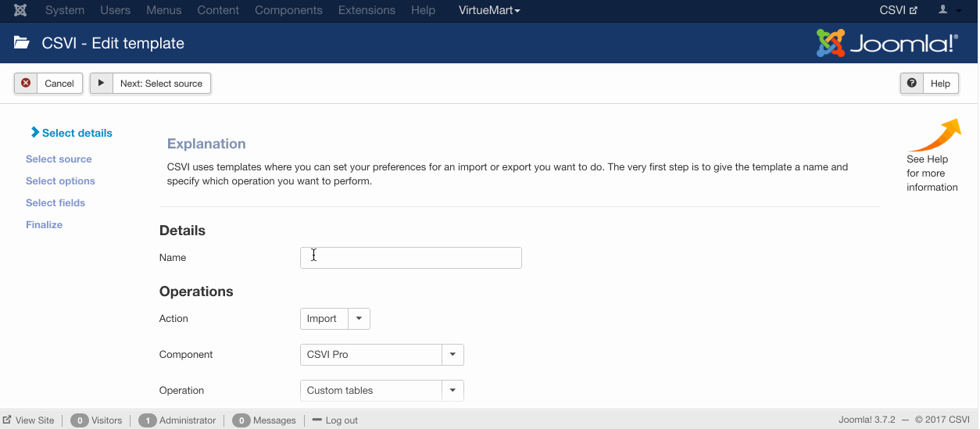This screenshot has width=980, height=429.
Task: Open the Operation dropdown showing Custom tables
Action: pos(382,391)
